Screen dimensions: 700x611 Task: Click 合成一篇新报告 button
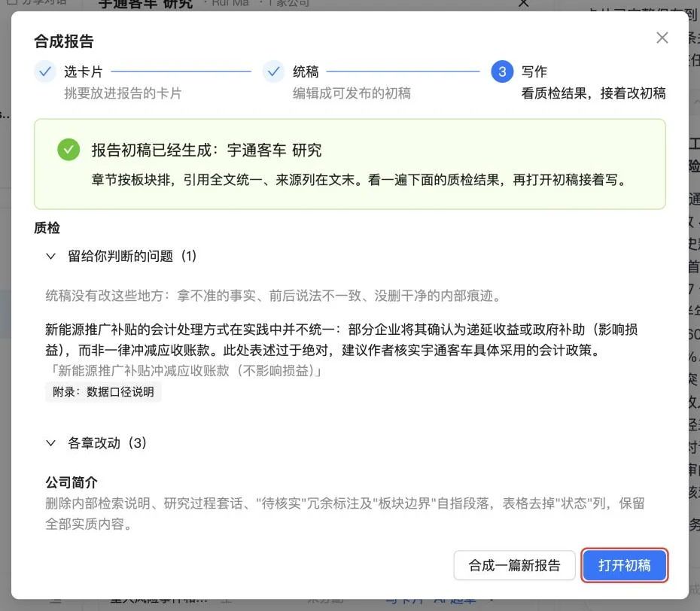(x=514, y=566)
